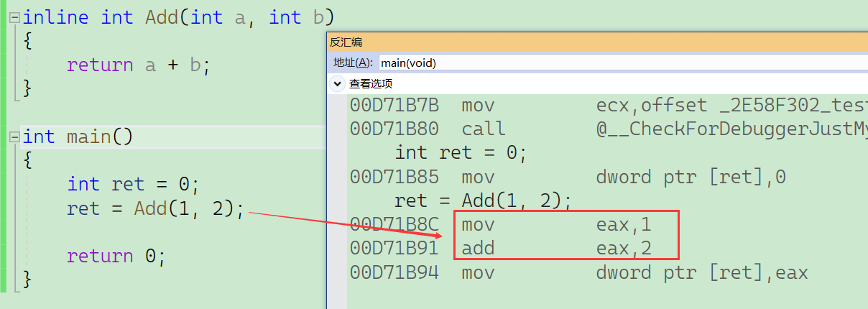Click 'inline int Add(int a, int b)' declaration
This screenshot has width=868, height=309.
click(179, 17)
